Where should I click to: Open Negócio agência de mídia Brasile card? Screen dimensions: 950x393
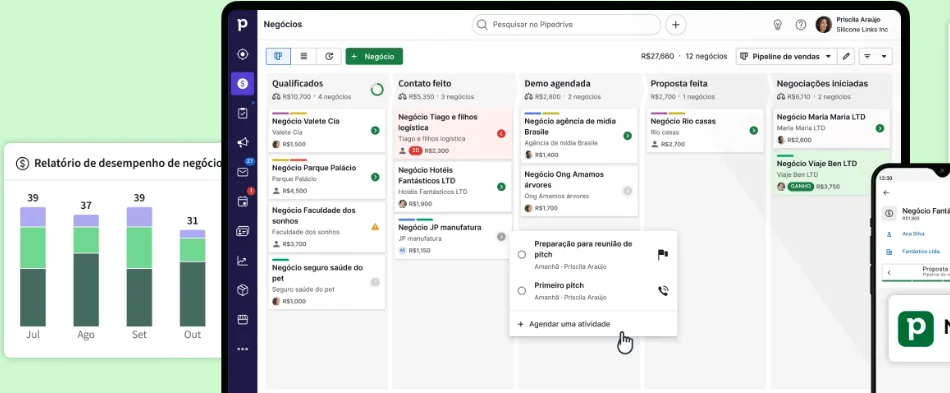(579, 136)
